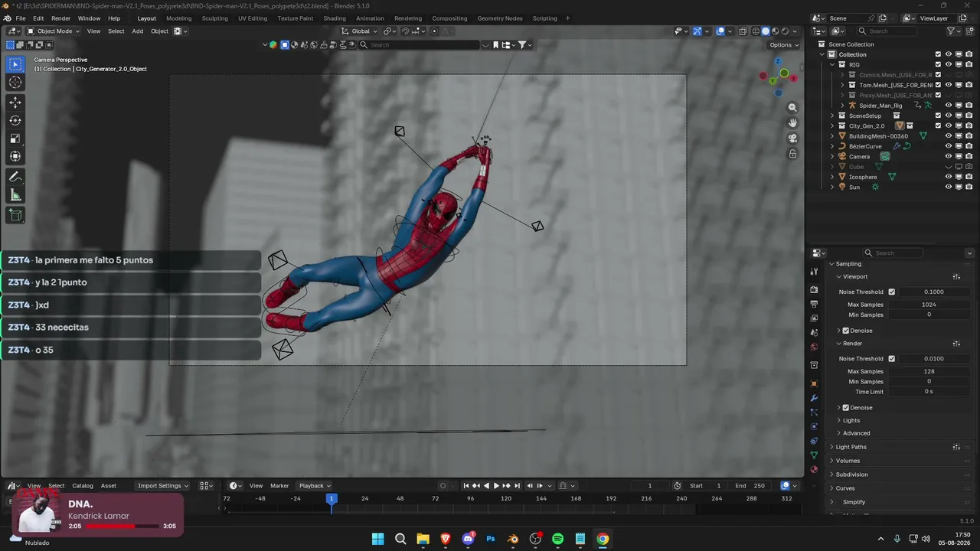
Task: Hide the Camera object in viewport
Action: coord(949,156)
